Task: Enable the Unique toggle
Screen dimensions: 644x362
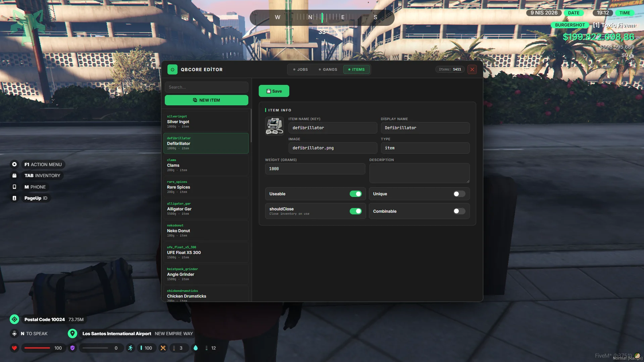Action: [x=459, y=194]
